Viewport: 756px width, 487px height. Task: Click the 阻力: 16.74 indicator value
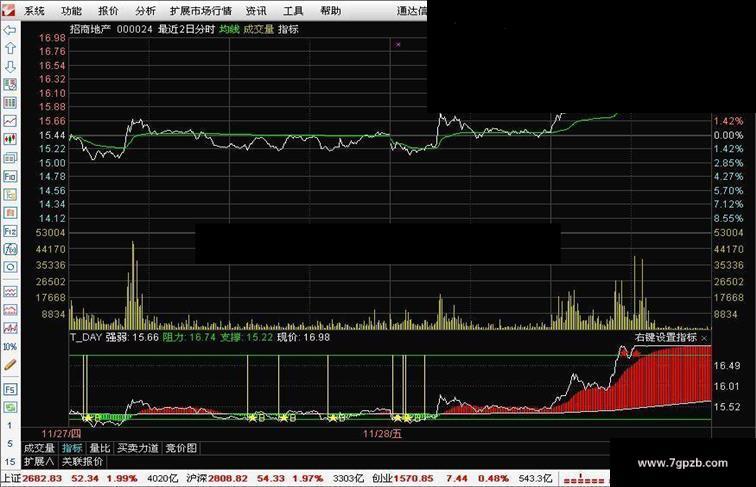189,337
